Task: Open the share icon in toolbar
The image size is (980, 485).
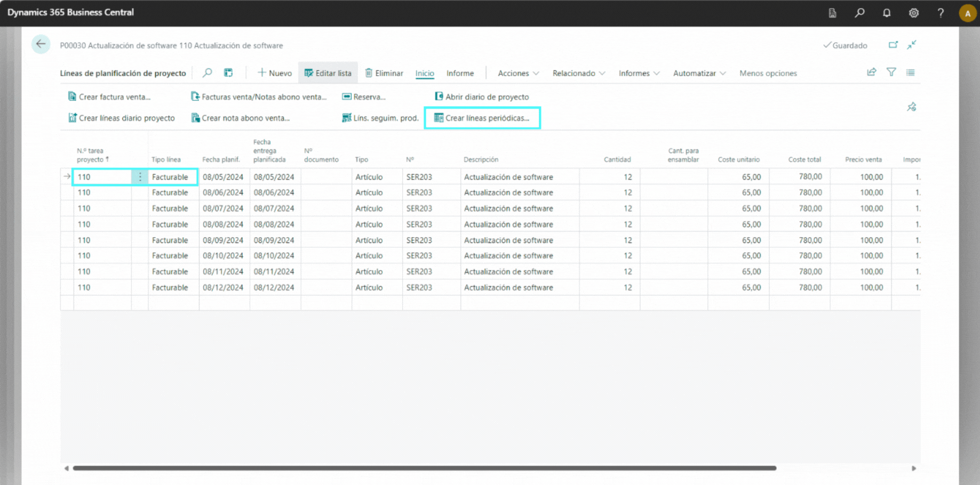Action: tap(872, 72)
